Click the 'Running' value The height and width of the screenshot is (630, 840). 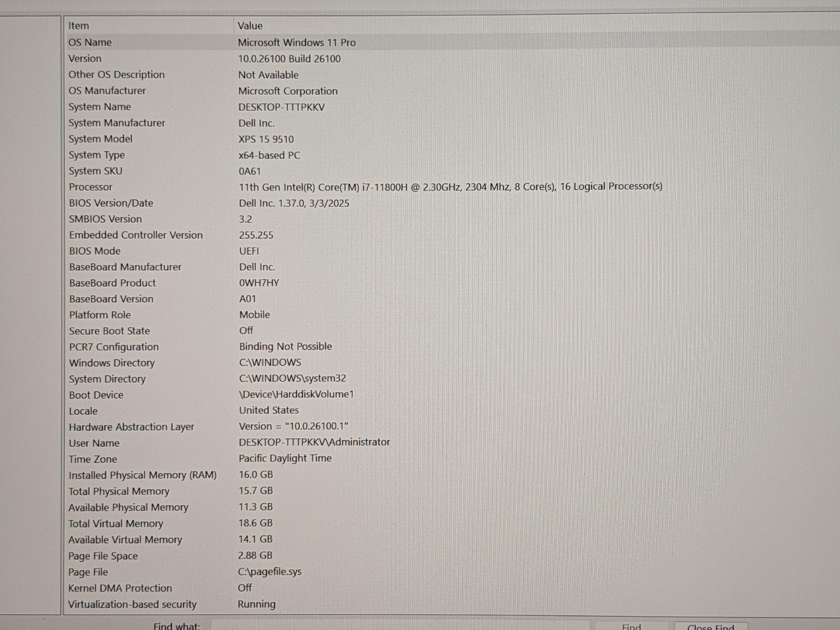coord(256,604)
